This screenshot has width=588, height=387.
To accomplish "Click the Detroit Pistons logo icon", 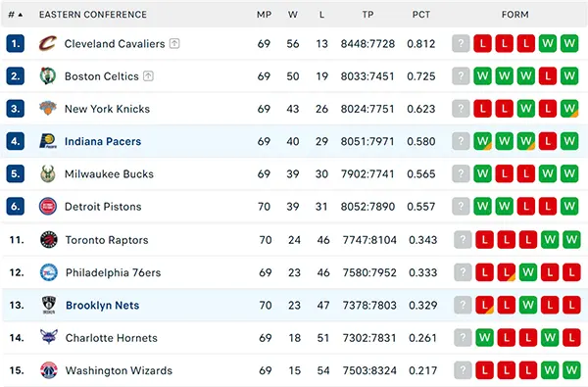I will 48,207.
